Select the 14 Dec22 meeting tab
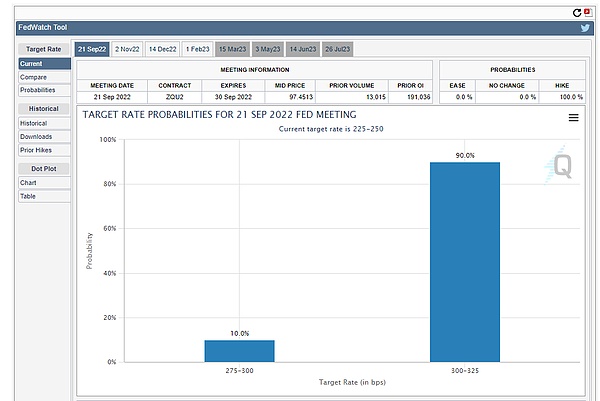Image resolution: width=600 pixels, height=401 pixels. click(x=163, y=49)
